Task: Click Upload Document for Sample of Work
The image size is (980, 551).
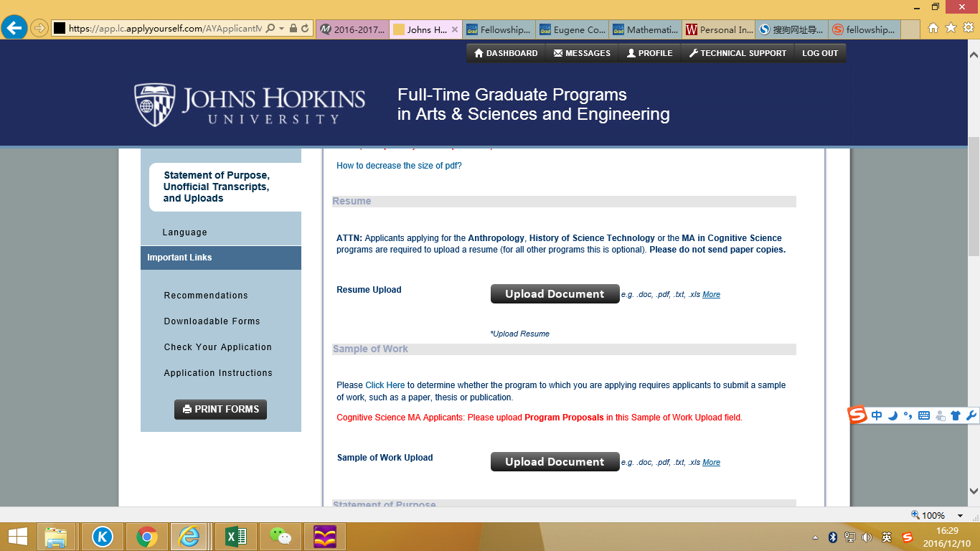Action: (x=555, y=462)
